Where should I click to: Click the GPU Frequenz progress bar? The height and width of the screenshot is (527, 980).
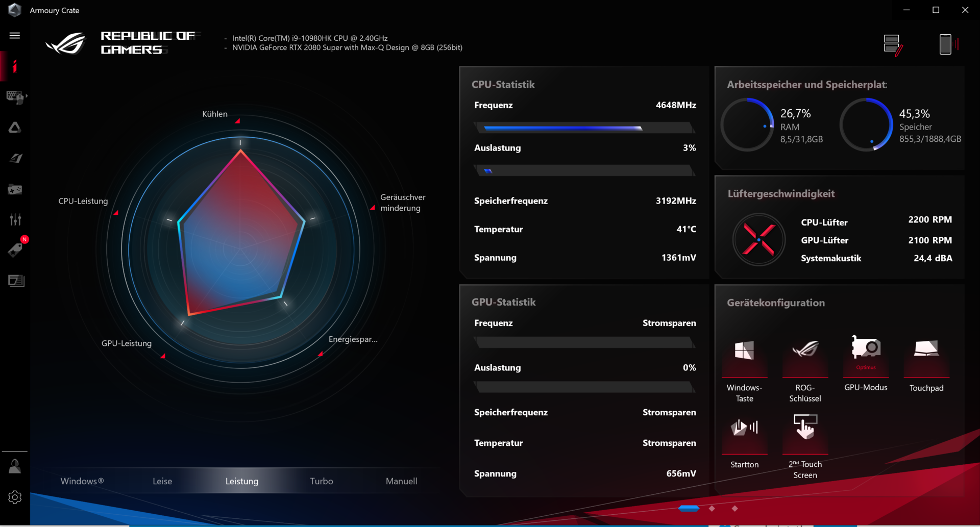tap(584, 342)
